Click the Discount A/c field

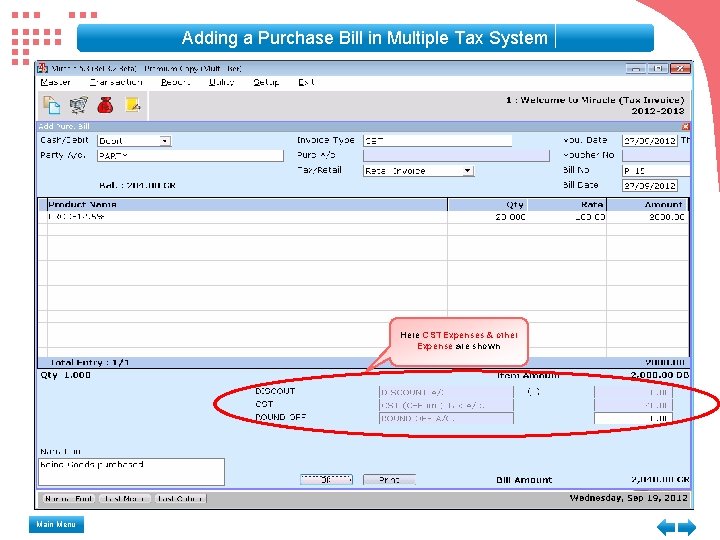click(x=446, y=392)
